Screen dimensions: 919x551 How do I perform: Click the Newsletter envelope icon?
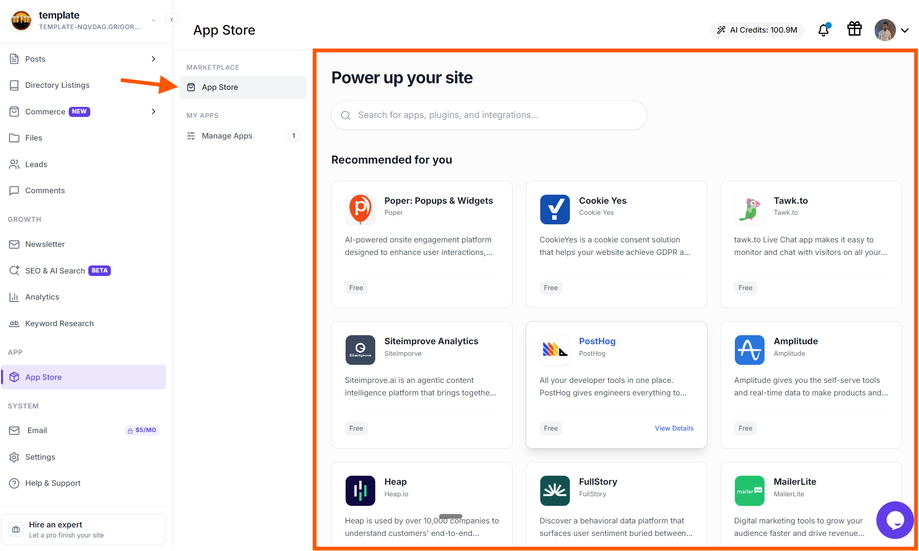14,244
